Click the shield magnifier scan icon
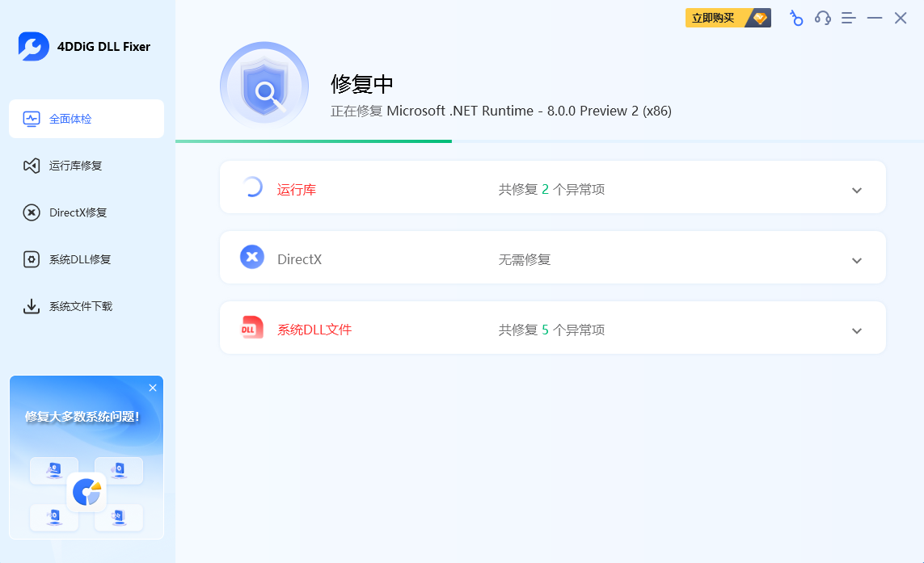This screenshot has width=924, height=563. pos(264,86)
